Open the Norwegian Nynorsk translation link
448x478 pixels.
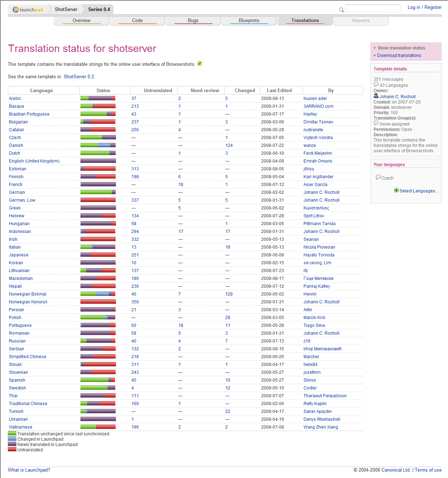click(28, 302)
